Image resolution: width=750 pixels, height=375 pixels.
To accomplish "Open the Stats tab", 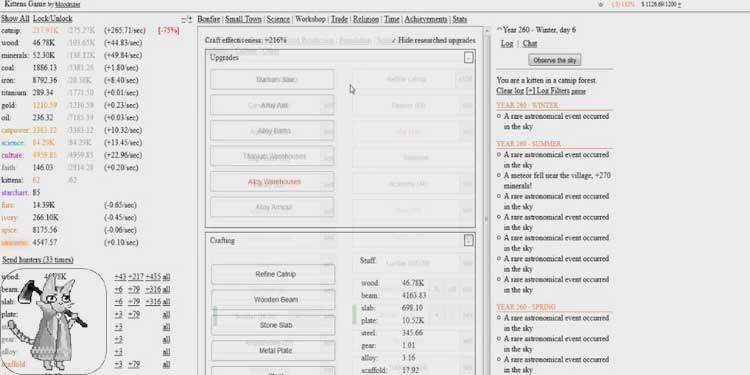I will pyautogui.click(x=459, y=19).
